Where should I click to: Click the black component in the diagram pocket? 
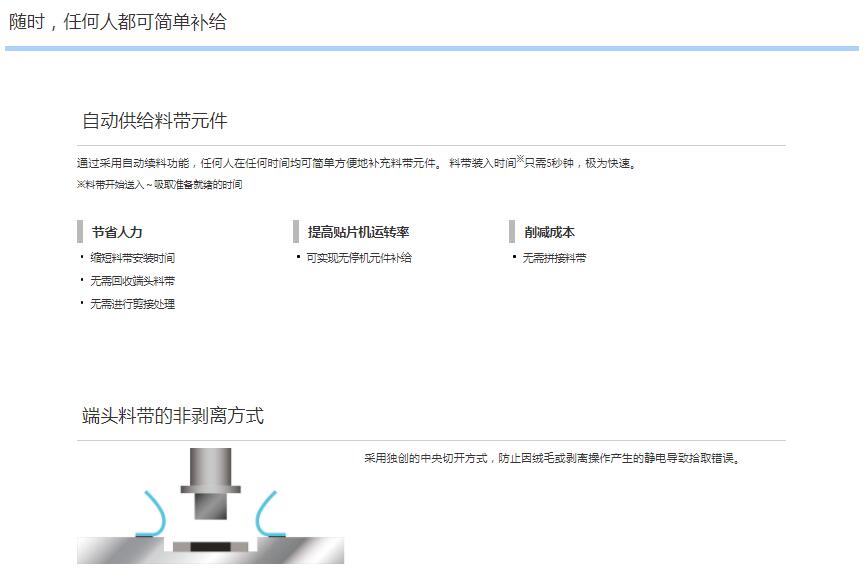[210, 548]
